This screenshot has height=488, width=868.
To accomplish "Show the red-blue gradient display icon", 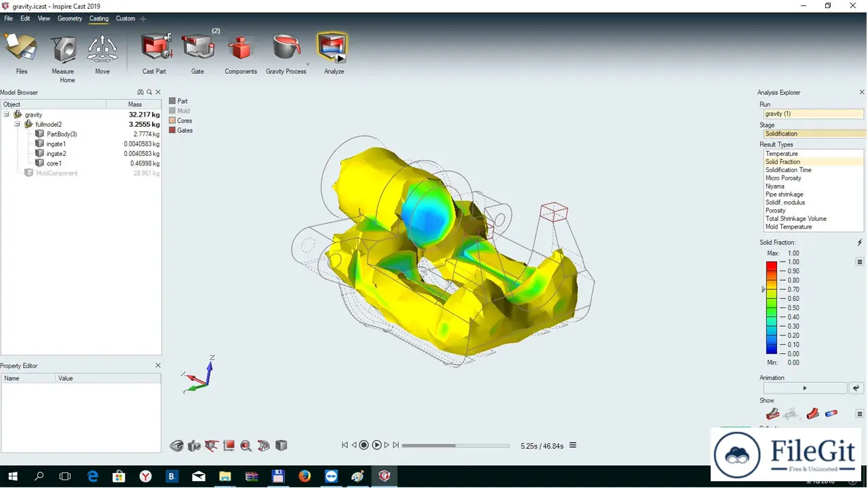I will click(x=831, y=413).
